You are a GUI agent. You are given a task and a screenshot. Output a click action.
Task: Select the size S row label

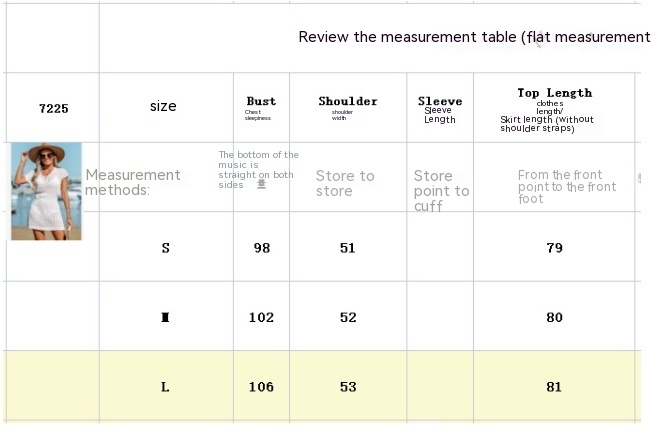165,248
